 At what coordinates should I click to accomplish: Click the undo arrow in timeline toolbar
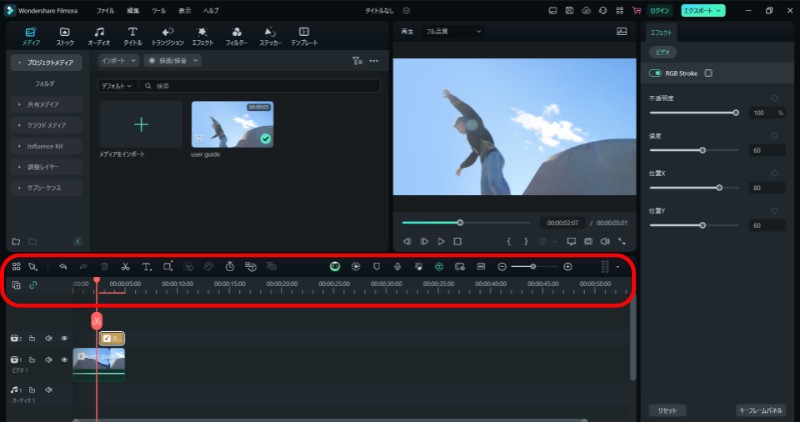point(63,267)
